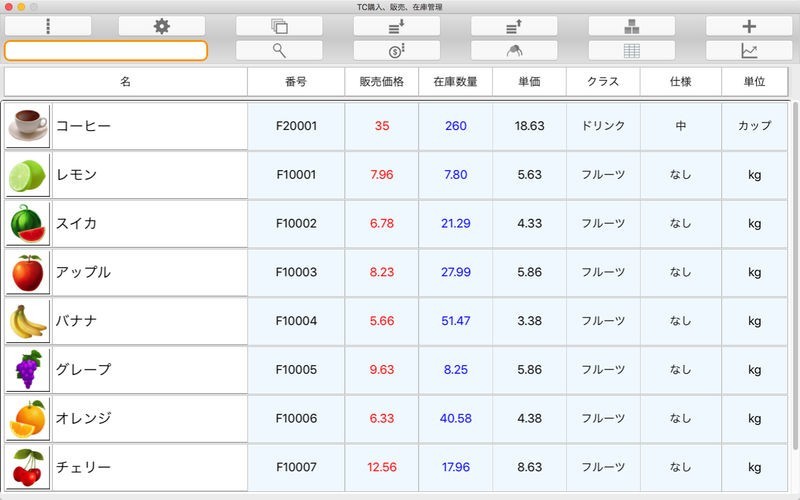
Task: Sort by the 在庫数量 column header
Action: pyautogui.click(x=455, y=82)
